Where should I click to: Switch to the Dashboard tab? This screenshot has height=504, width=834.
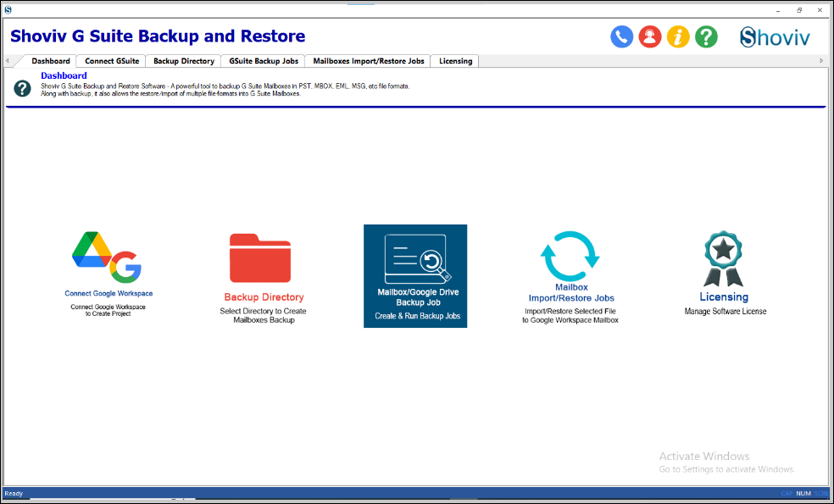[x=51, y=61]
